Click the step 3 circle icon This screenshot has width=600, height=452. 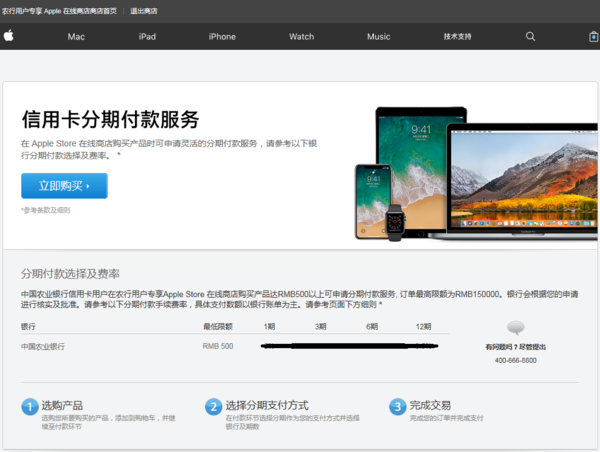coord(398,406)
